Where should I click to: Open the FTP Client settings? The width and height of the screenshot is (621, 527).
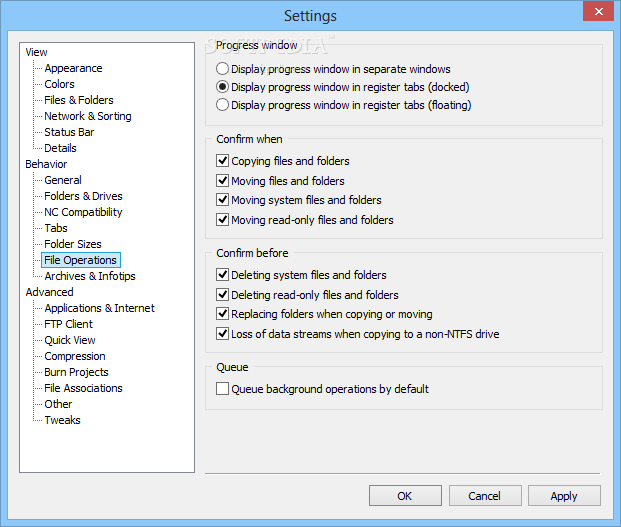68,324
